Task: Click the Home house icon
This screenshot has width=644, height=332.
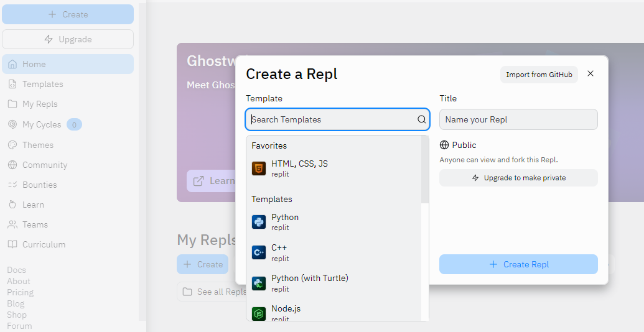Action: pos(12,64)
